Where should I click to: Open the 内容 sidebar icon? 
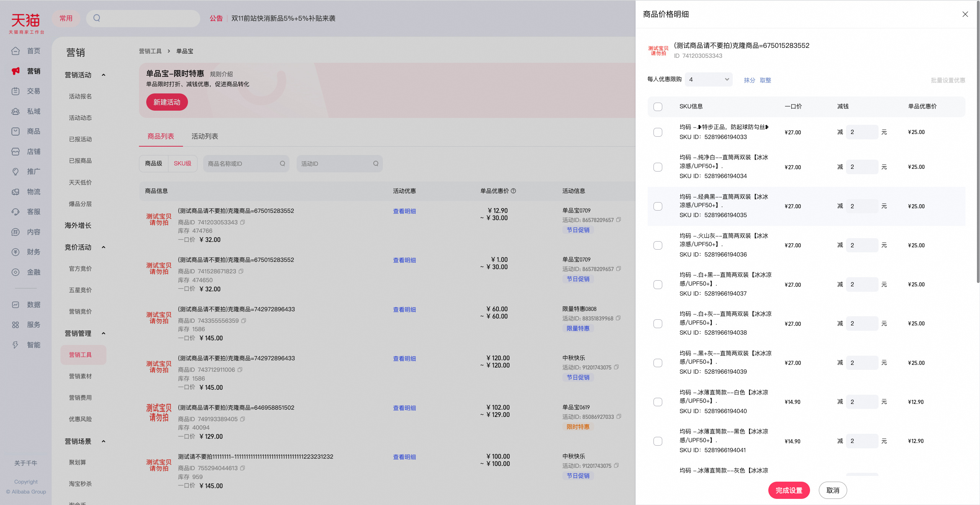[x=15, y=232]
